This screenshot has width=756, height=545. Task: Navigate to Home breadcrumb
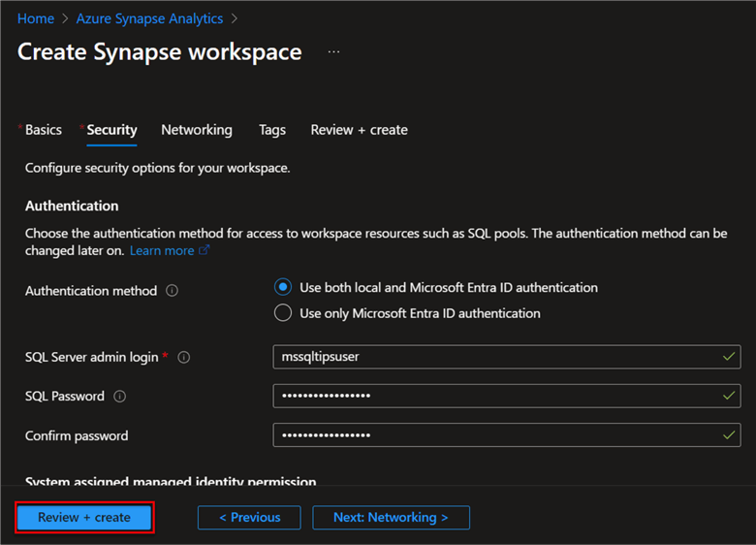(36, 18)
